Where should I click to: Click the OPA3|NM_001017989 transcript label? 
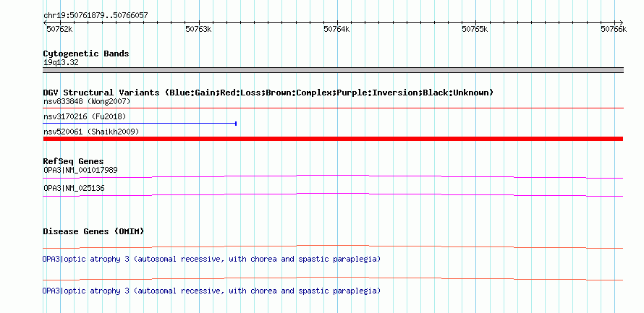[80, 170]
